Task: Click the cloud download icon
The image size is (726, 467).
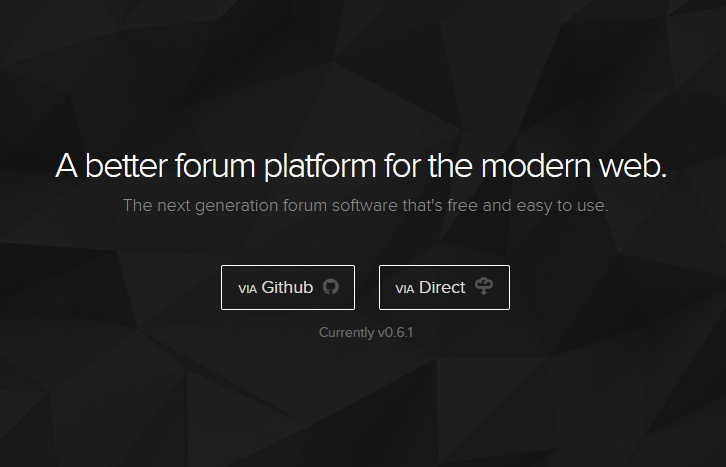Action: (x=484, y=287)
